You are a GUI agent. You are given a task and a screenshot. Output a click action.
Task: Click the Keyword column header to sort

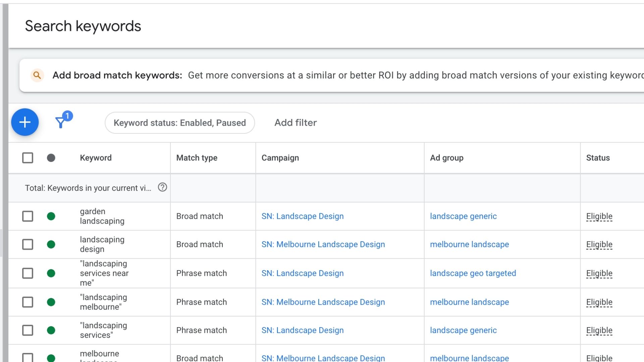click(95, 158)
